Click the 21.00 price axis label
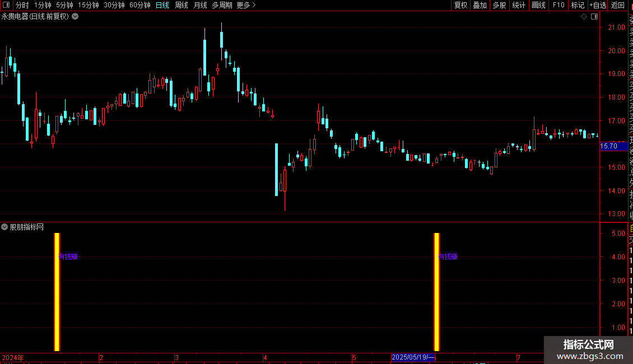This screenshot has width=633, height=364. point(616,27)
